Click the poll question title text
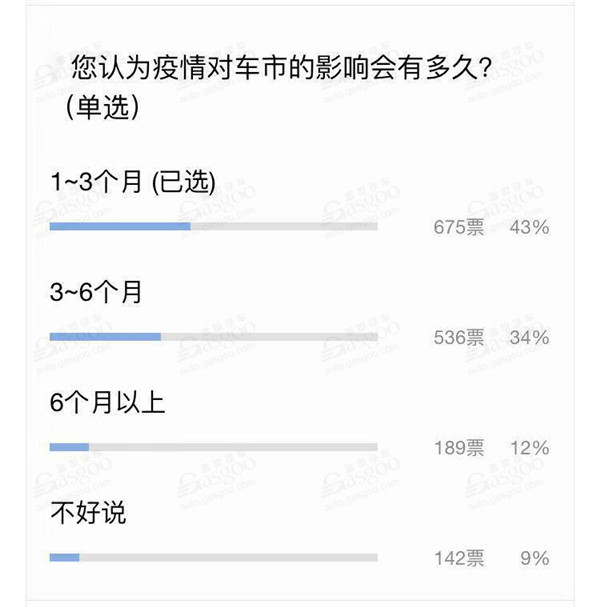The image size is (600, 607). click(x=282, y=68)
